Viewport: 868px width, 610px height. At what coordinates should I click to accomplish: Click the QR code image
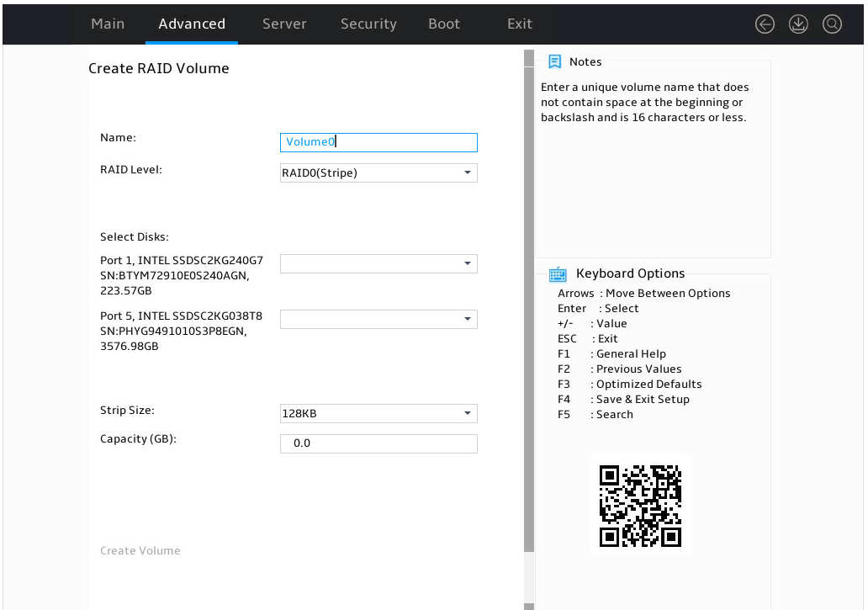[640, 506]
